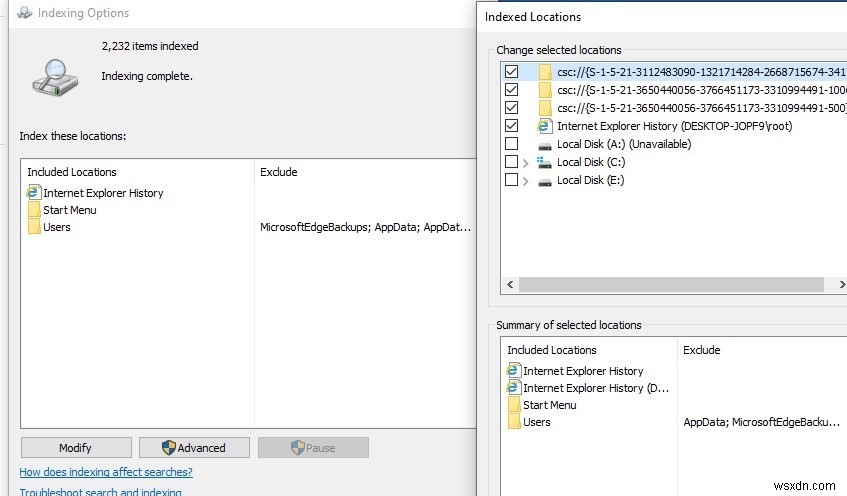
Task: Uncheck csc S-1-5-21-3112483090 location checkbox
Action: point(511,71)
